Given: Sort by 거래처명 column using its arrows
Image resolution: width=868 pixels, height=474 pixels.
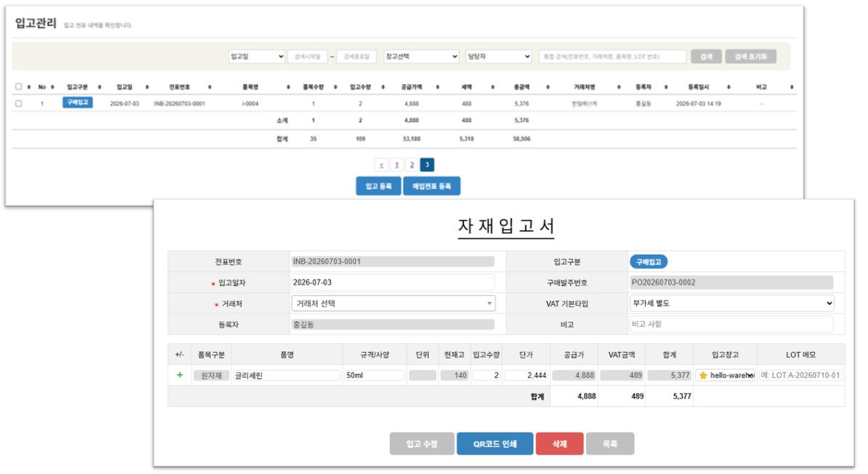Looking at the screenshot, I should (619, 87).
